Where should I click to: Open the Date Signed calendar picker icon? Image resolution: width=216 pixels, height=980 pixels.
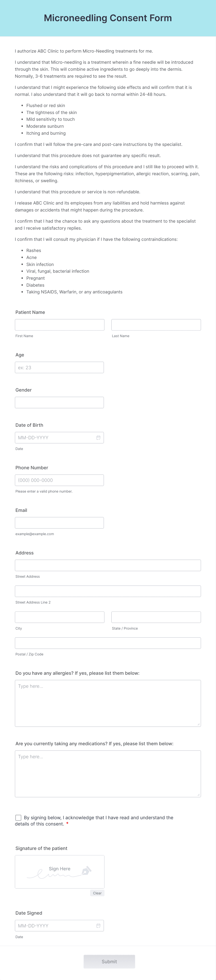pos(98,926)
